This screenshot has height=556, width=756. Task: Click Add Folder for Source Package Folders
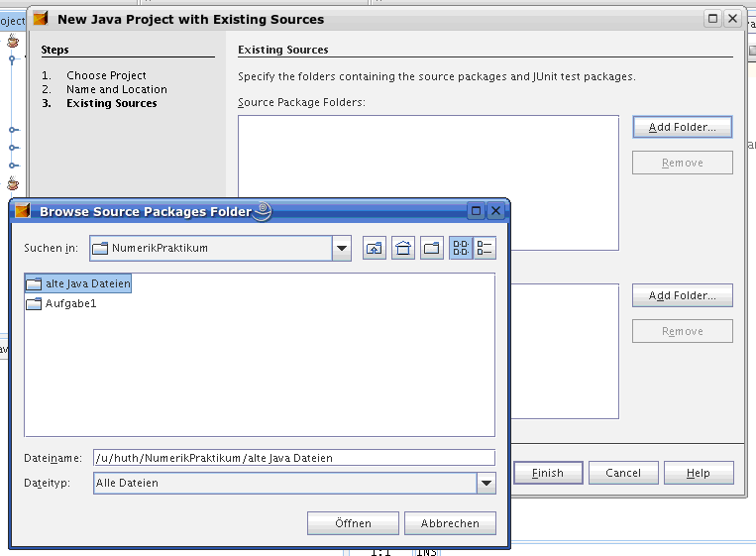(x=682, y=127)
